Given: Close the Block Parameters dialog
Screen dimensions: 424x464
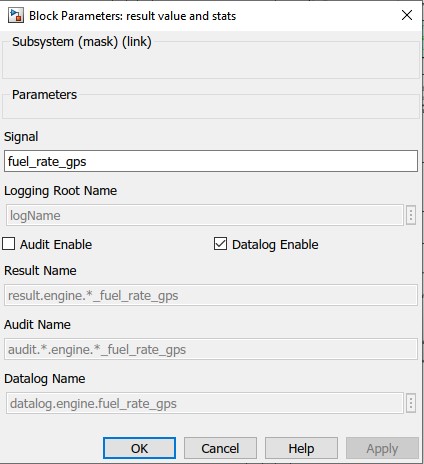Looking at the screenshot, I should 407,15.
